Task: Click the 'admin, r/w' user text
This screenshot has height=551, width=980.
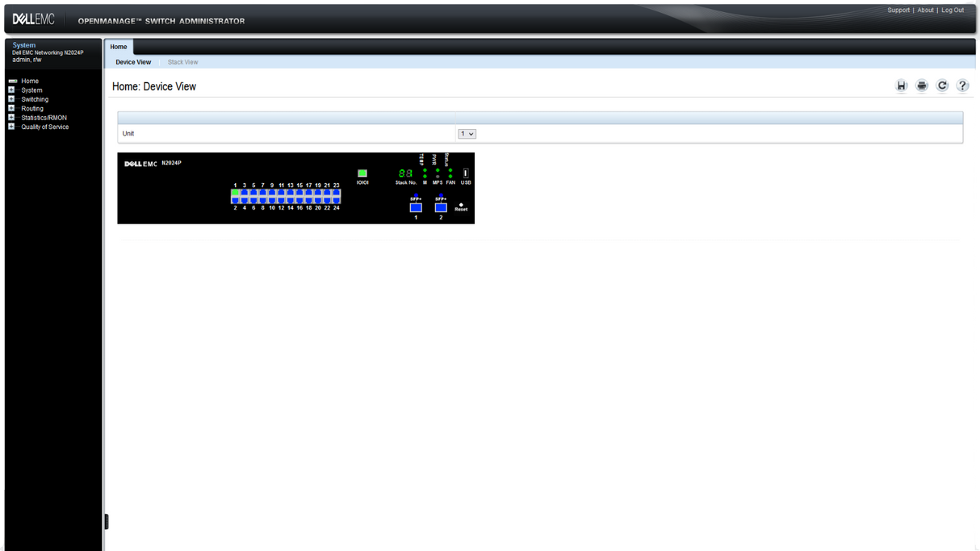Action: pos(27,60)
